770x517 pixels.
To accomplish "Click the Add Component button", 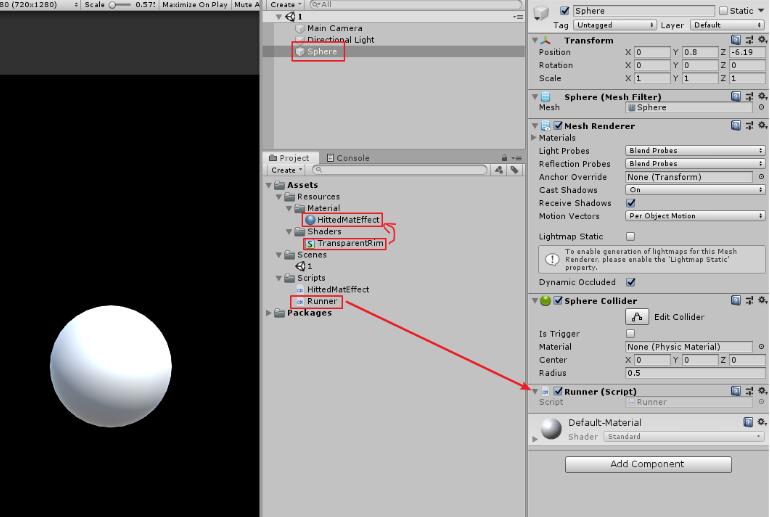I will tap(648, 464).
